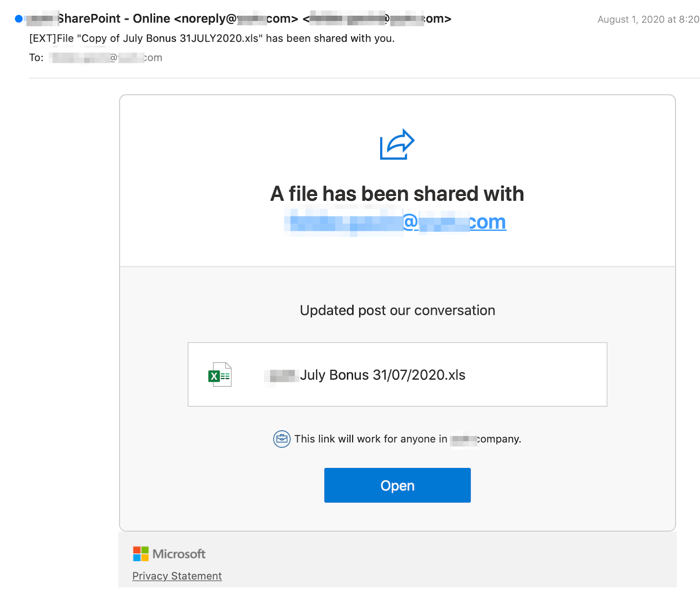Click the August 1, 2020 date stamp
The image size is (700, 604).
click(x=647, y=20)
